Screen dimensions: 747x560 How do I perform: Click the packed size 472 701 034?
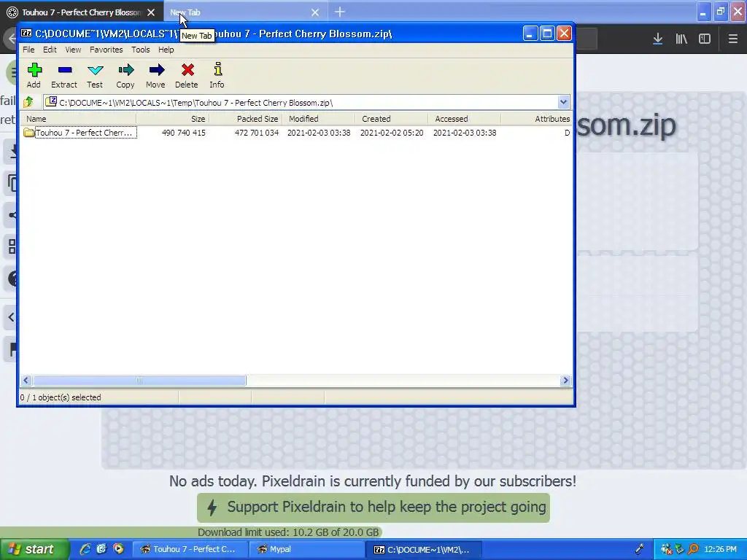click(256, 133)
